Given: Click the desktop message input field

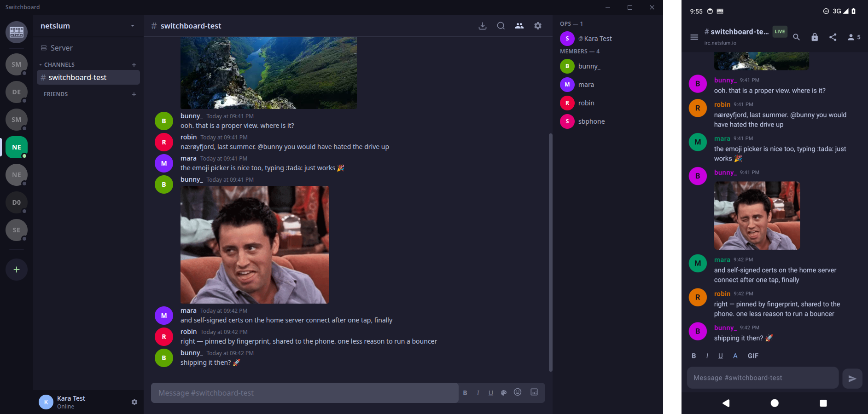Looking at the screenshot, I should click(x=305, y=393).
